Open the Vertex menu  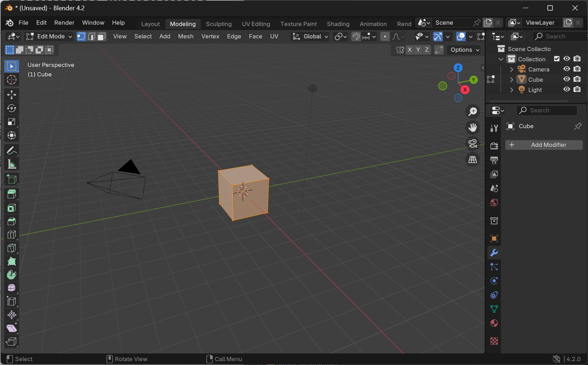(210, 36)
